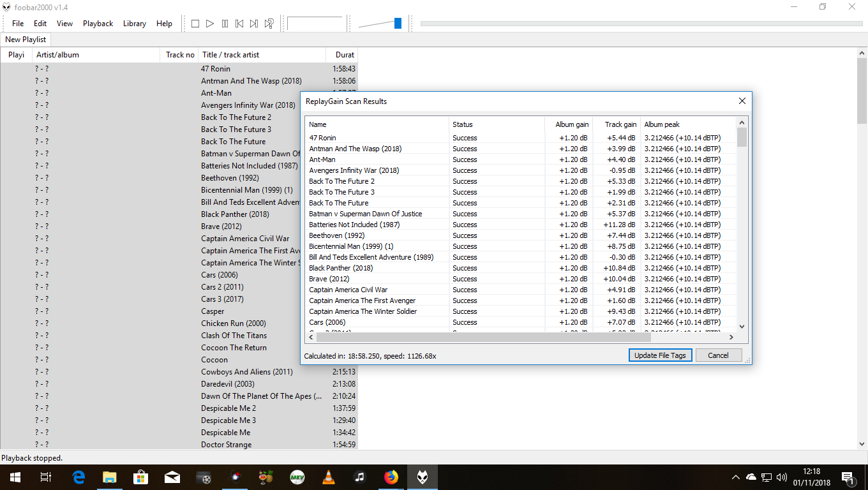Open Firefox from the taskbar

tap(391, 477)
